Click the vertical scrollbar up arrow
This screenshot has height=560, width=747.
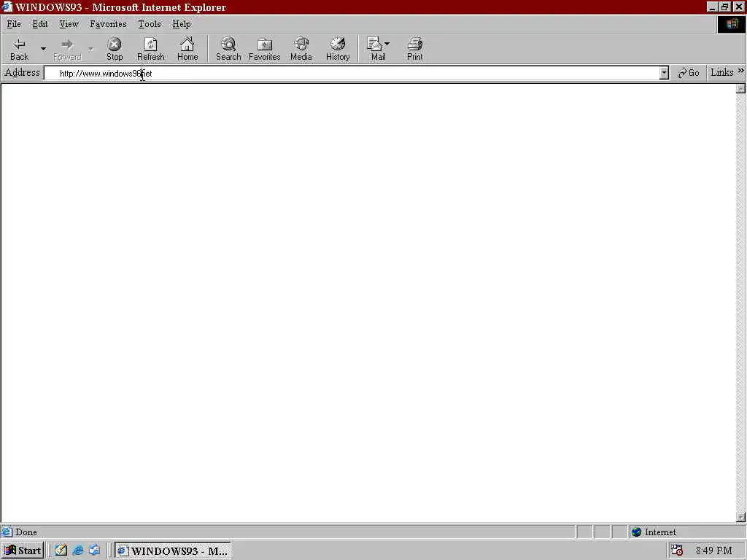point(740,88)
